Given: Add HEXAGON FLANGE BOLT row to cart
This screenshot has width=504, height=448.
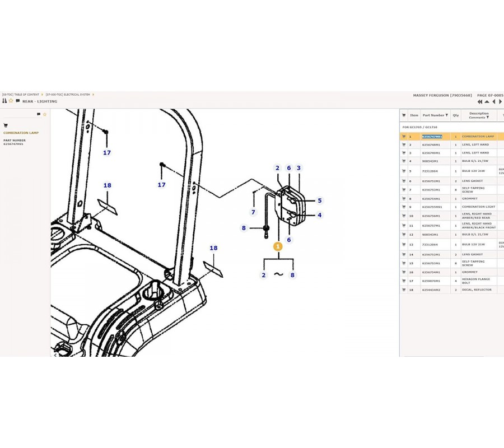Looking at the screenshot, I should pyautogui.click(x=404, y=281).
